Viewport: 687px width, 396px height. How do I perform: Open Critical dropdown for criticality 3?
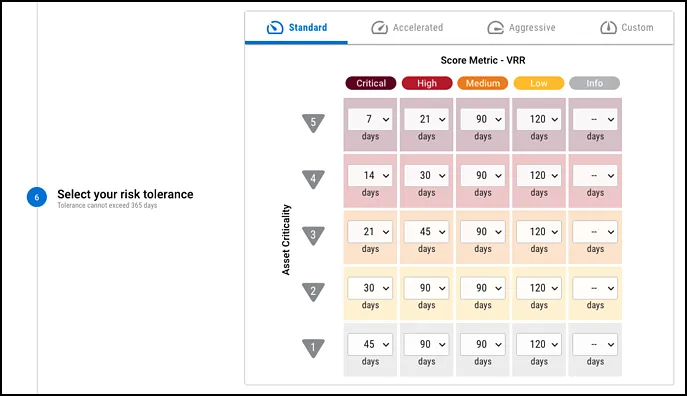click(370, 232)
